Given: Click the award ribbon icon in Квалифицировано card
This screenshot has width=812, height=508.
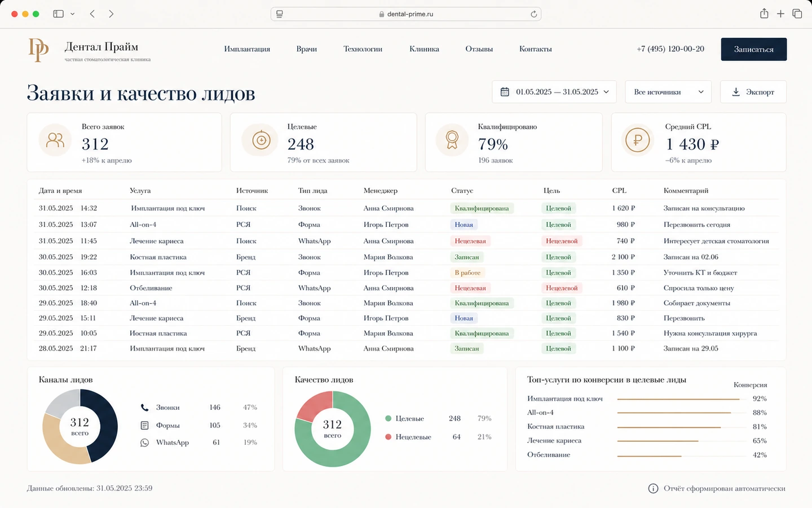Looking at the screenshot, I should point(452,139).
